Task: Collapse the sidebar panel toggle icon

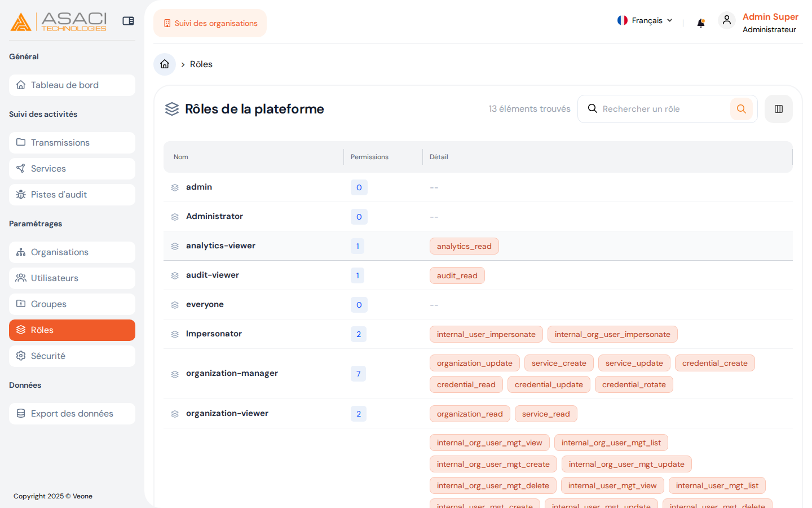Action: coord(129,21)
